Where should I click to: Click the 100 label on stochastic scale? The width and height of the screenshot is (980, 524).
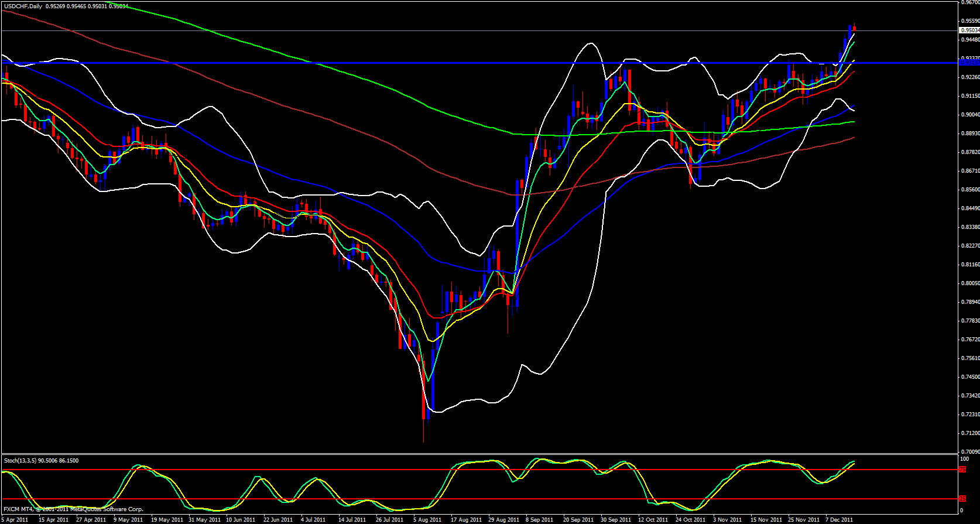(x=964, y=459)
